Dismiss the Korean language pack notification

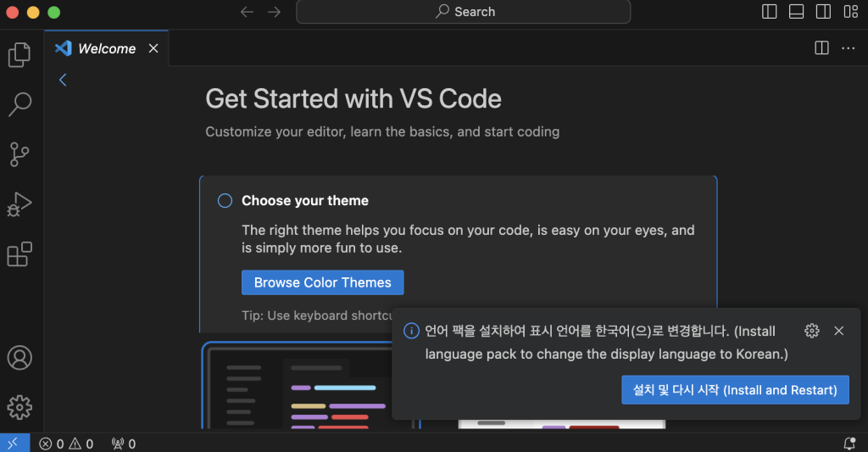[x=839, y=331]
